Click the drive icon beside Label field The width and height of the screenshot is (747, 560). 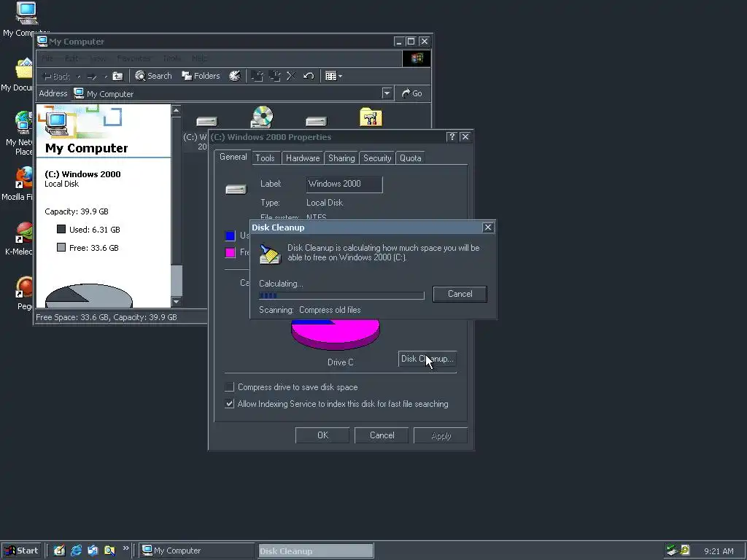point(236,190)
